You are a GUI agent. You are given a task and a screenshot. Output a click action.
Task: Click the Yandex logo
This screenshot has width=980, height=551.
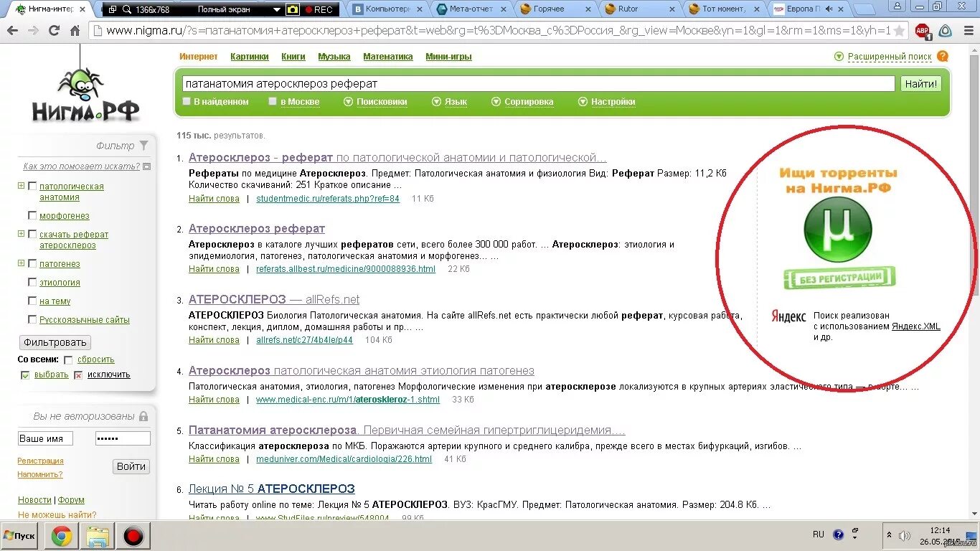pyautogui.click(x=788, y=316)
